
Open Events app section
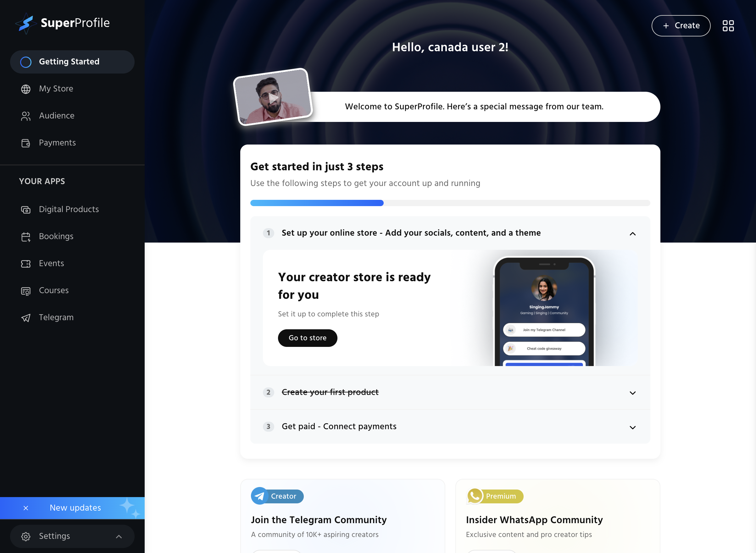click(51, 263)
